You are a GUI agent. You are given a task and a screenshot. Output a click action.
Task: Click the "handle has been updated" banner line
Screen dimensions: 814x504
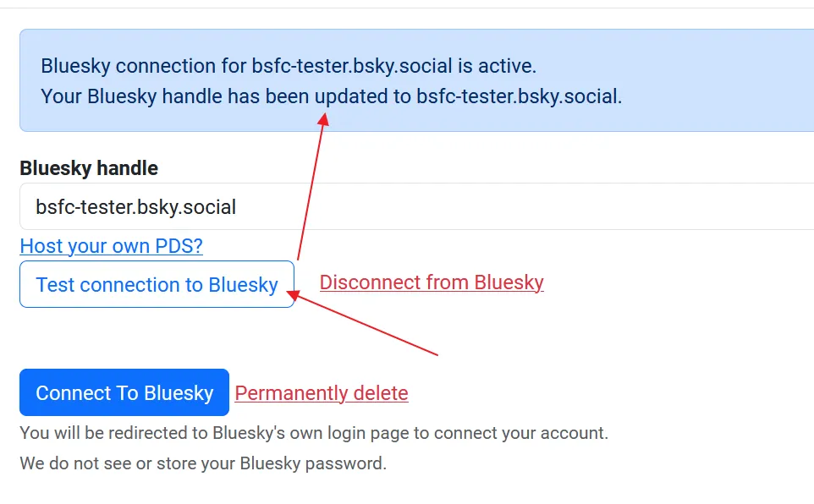click(x=331, y=96)
